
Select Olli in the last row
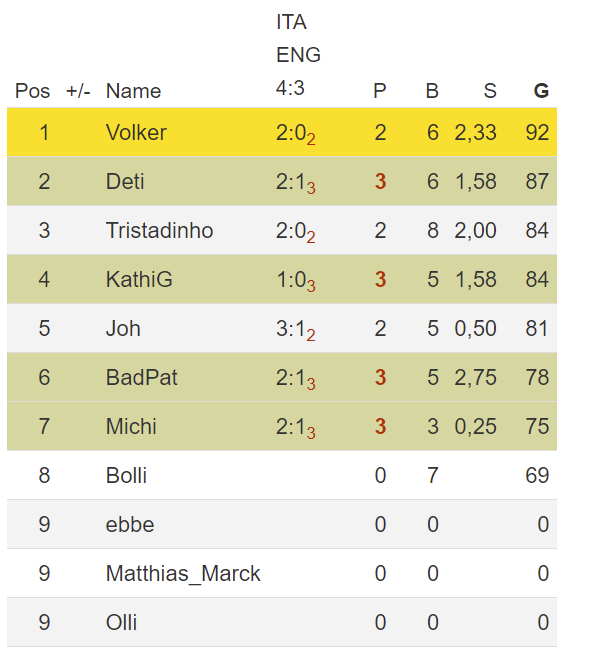[x=121, y=623]
